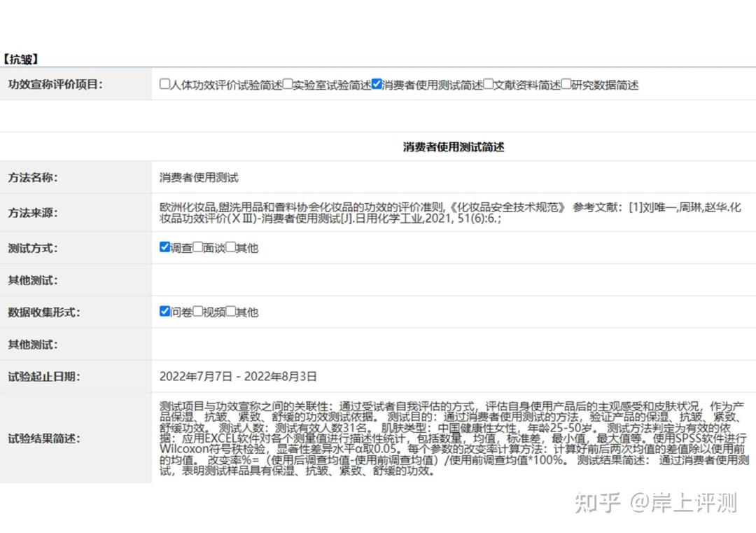Select the date range 2022年7月7日 - 2022年8月3日
This screenshot has height=533, width=756.
(x=238, y=376)
